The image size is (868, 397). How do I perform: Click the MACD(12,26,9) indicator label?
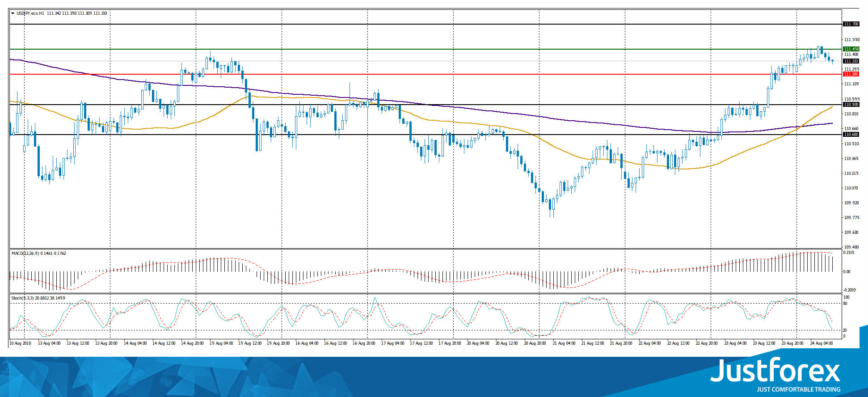[x=25, y=253]
